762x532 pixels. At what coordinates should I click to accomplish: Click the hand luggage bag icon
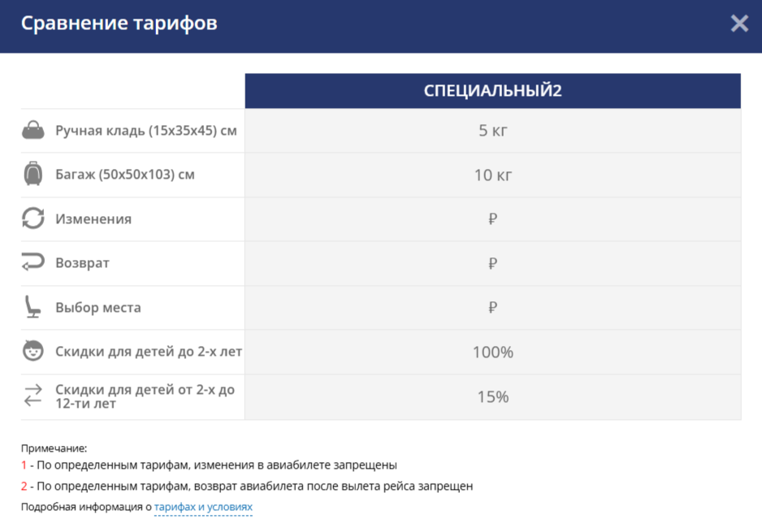[x=33, y=130]
